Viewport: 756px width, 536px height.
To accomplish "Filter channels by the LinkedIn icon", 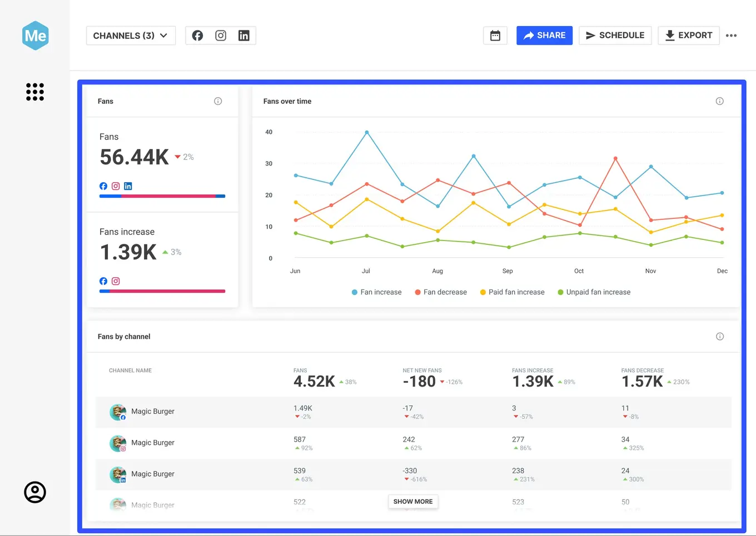I will tap(244, 35).
